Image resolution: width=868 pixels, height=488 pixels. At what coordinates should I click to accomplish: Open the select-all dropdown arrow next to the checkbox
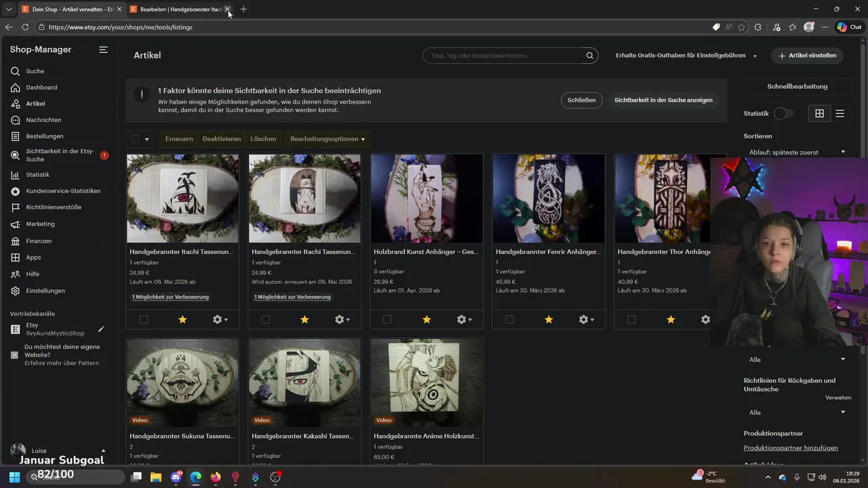point(146,139)
